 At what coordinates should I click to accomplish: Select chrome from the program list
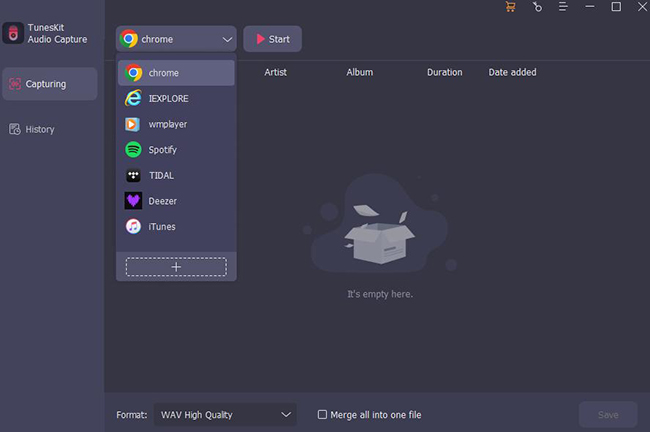pyautogui.click(x=176, y=73)
